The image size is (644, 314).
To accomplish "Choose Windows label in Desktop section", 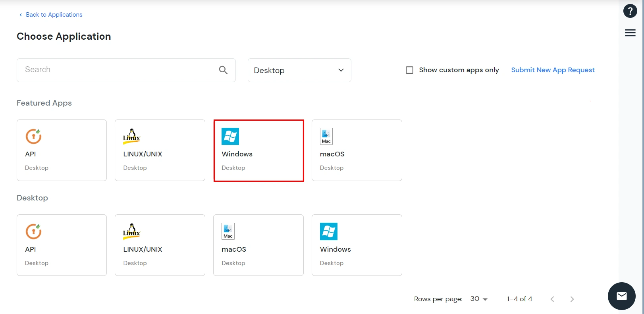I will (x=335, y=249).
